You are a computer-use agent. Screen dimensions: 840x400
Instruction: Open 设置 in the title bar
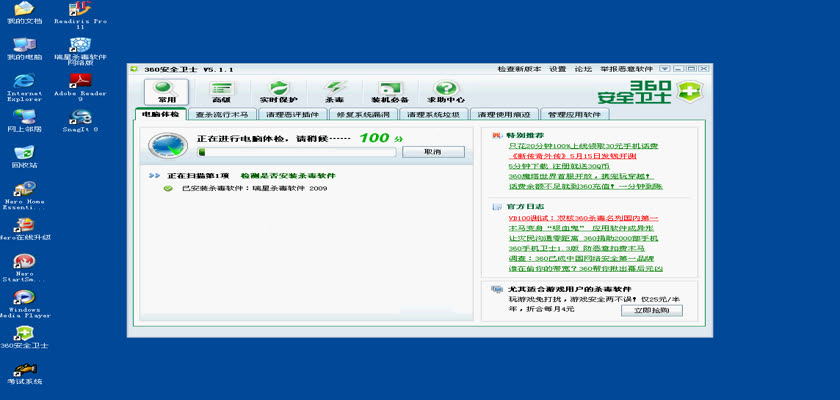[x=558, y=69]
